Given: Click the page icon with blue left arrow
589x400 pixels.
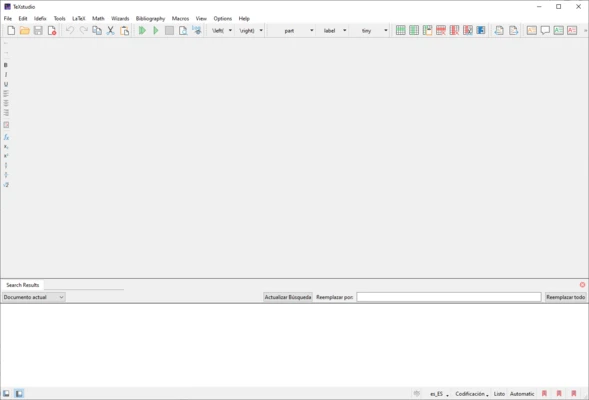Looking at the screenshot, I should click(x=499, y=30).
